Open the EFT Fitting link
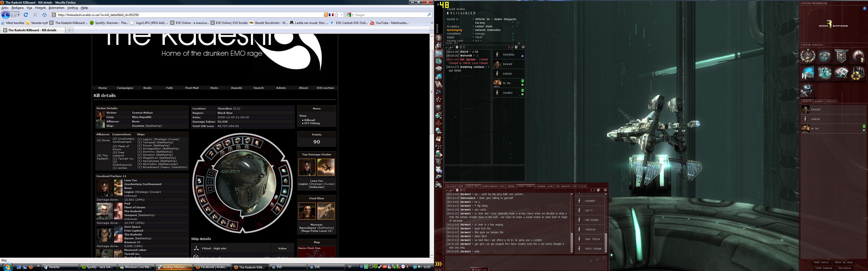Screen dimensions: 868x271 312,123
